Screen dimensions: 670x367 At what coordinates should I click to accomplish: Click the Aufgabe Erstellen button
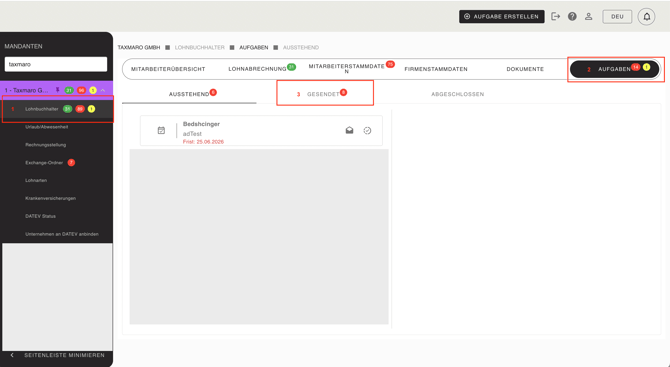click(502, 17)
